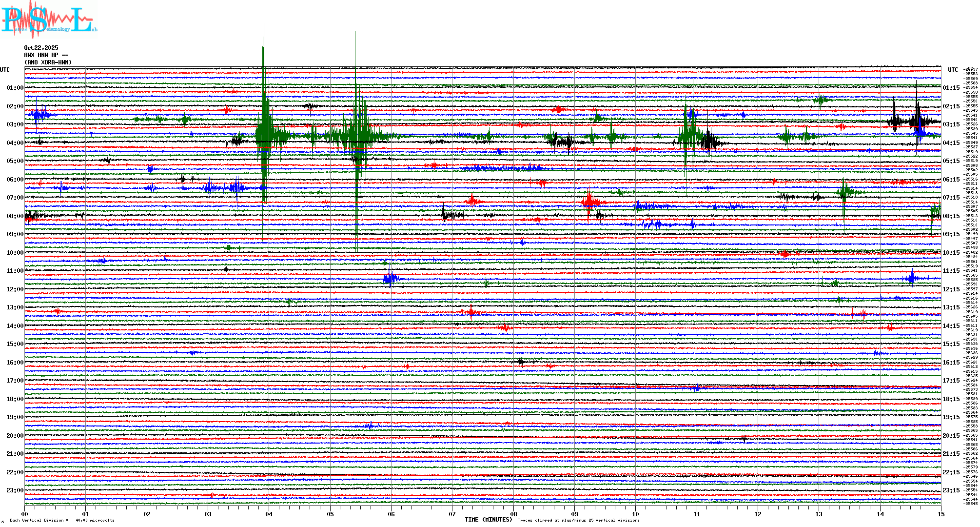Click minute 10 on the bottom axis
Screen dimensions: 980x527
tap(635, 514)
